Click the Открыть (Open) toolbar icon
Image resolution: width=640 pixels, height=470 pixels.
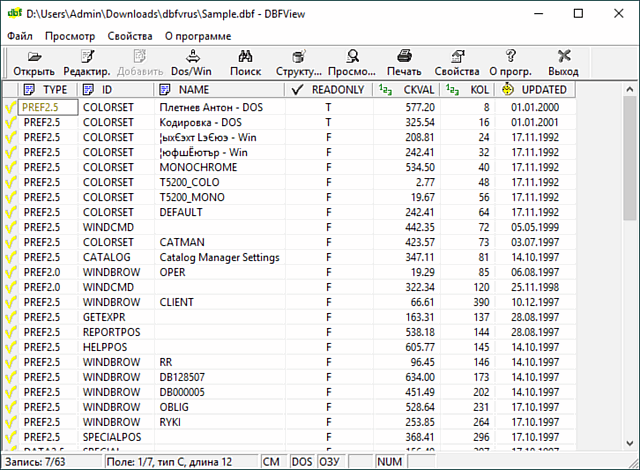tap(34, 57)
